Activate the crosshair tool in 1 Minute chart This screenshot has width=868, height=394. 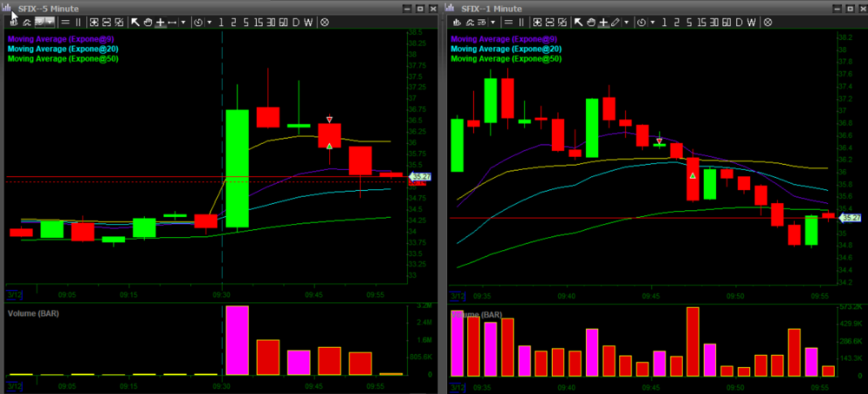tap(602, 21)
